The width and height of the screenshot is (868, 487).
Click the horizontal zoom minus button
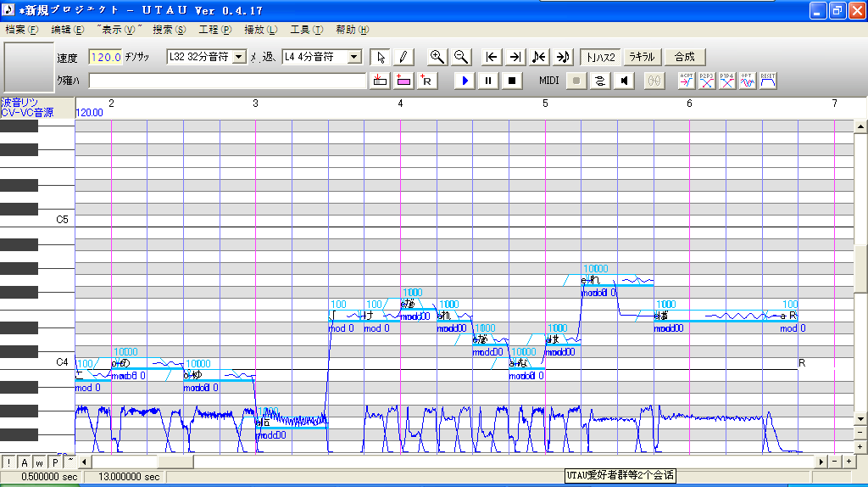(835, 462)
